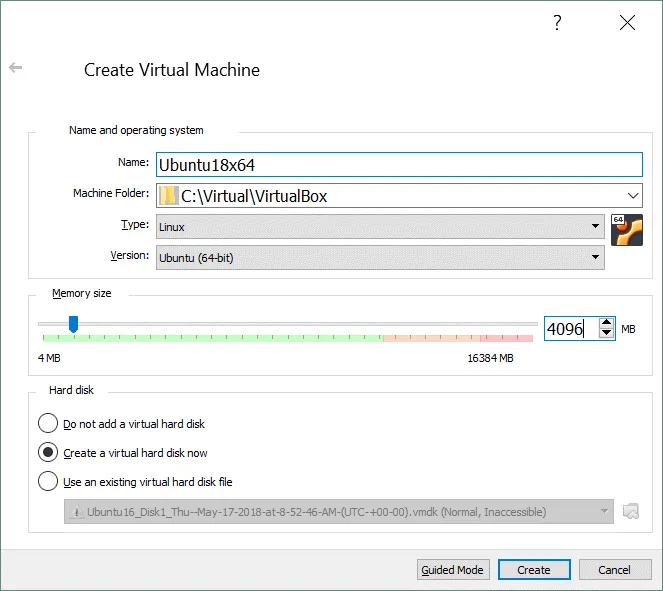Click the browse virtual disk file icon
Screen dimensions: 663x591
tap(630, 511)
